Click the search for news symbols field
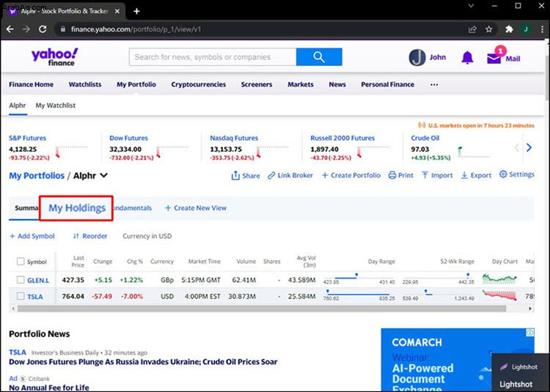This screenshot has height=392, width=550. click(213, 57)
